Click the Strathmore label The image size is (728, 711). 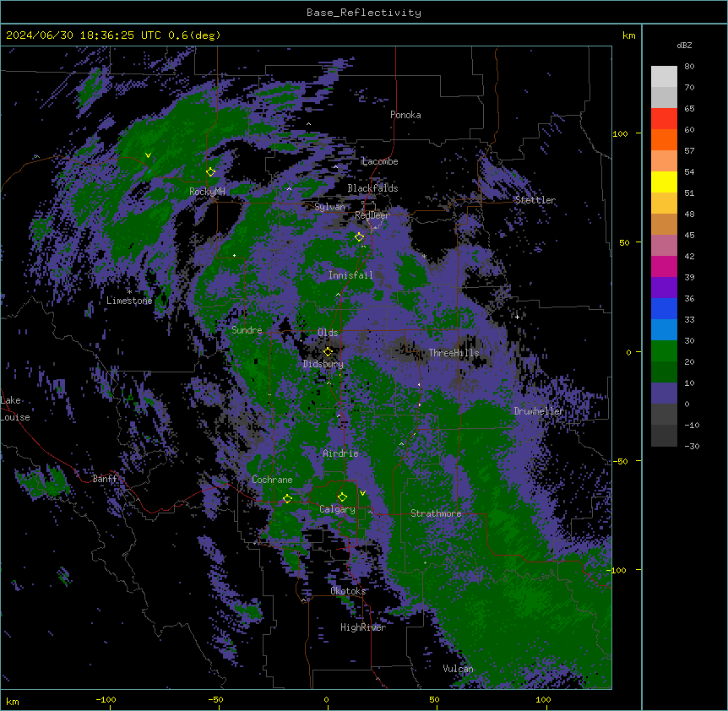[436, 513]
